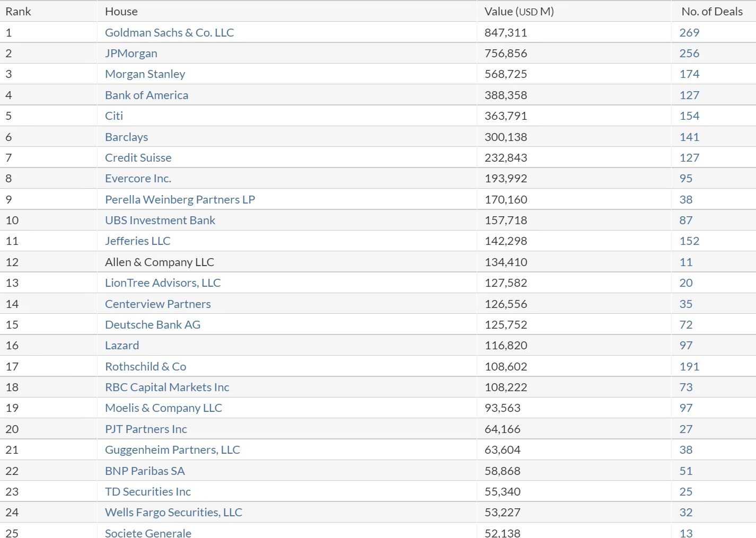Click Rothschild's 191 deals count
756x538 pixels.
pos(689,366)
